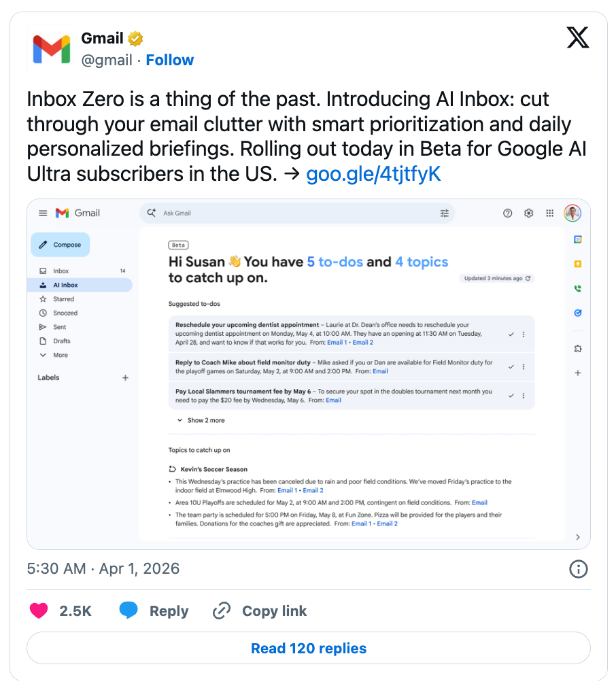Mark Coach Mike reply to-do done
The image size is (616, 688).
tap(511, 366)
